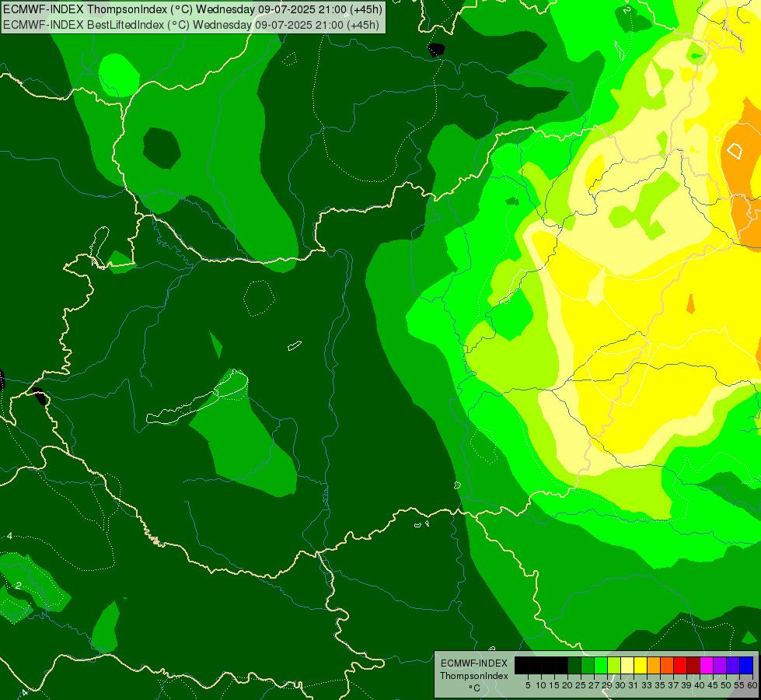Click legend tick value '35'
This screenshot has height=700, width=761.
click(x=660, y=685)
